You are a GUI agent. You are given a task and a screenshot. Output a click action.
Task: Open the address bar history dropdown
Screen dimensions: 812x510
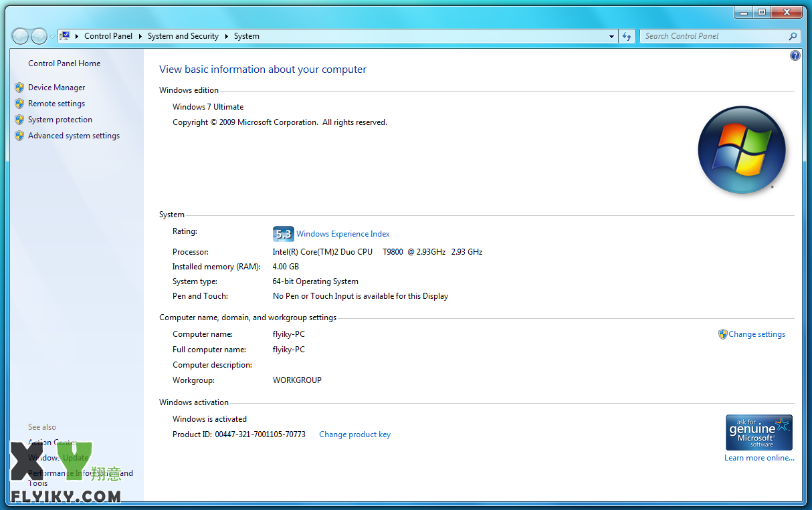612,37
